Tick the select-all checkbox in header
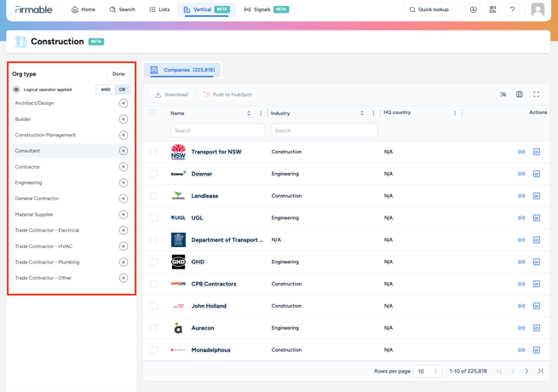This screenshot has height=392, width=558. coord(153,112)
